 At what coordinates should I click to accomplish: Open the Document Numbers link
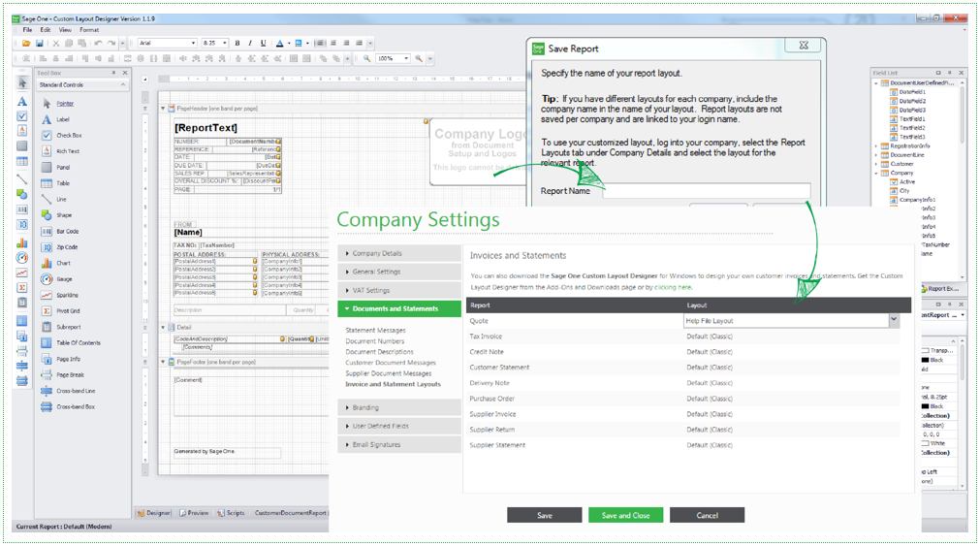coord(374,341)
